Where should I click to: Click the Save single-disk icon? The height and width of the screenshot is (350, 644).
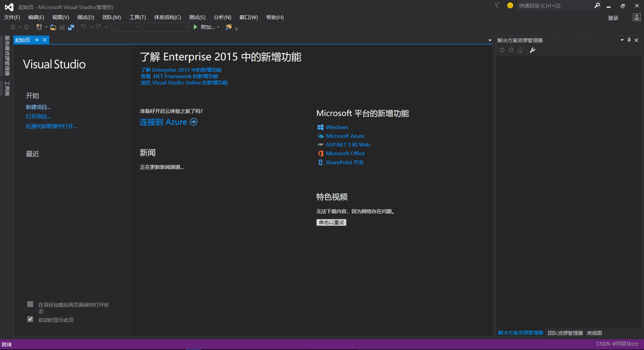coord(62,27)
